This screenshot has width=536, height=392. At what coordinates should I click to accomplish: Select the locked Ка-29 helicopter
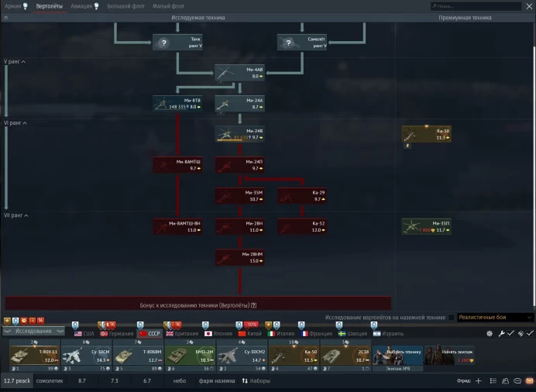[302, 196]
